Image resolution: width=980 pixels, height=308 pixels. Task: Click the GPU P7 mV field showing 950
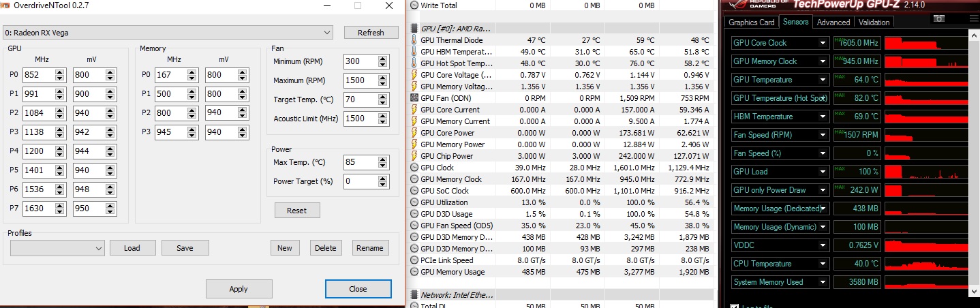point(95,209)
